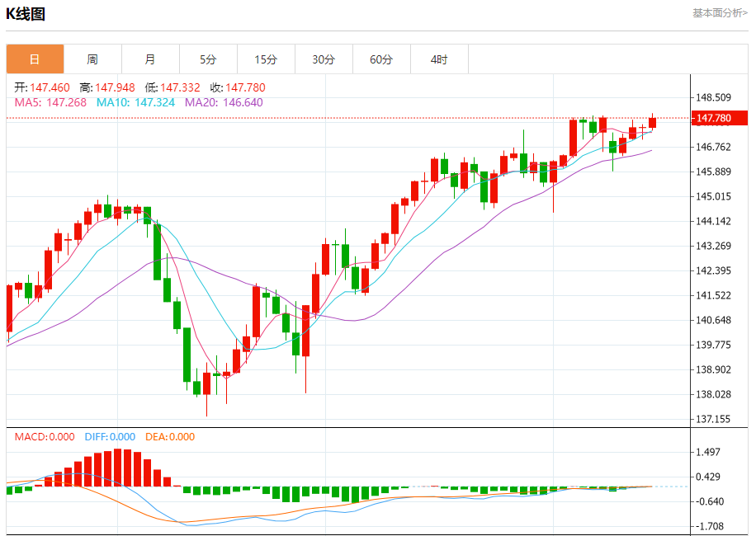Switch to the 周 weekly tab
The width and height of the screenshot is (756, 536).
pos(92,59)
